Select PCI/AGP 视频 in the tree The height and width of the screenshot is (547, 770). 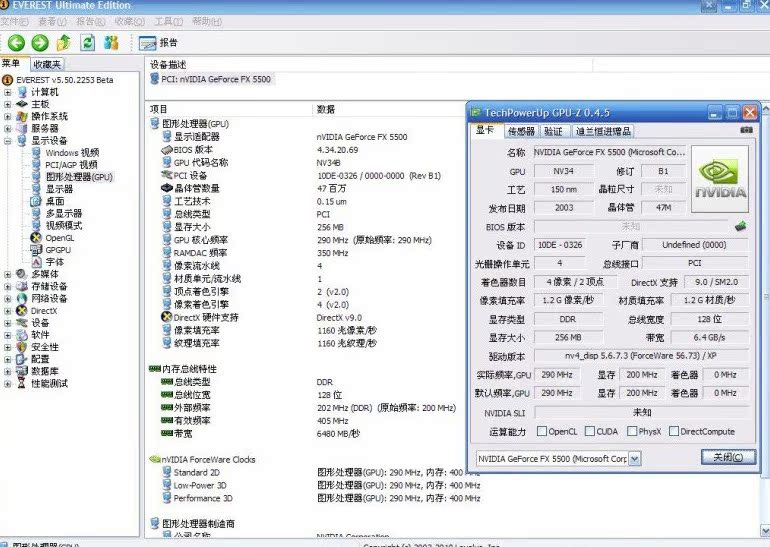click(71, 165)
